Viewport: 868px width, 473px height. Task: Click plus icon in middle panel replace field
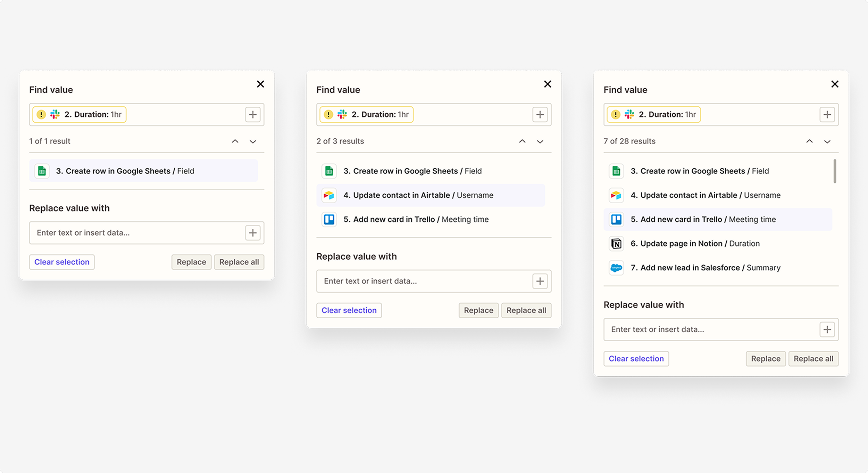[x=540, y=281]
